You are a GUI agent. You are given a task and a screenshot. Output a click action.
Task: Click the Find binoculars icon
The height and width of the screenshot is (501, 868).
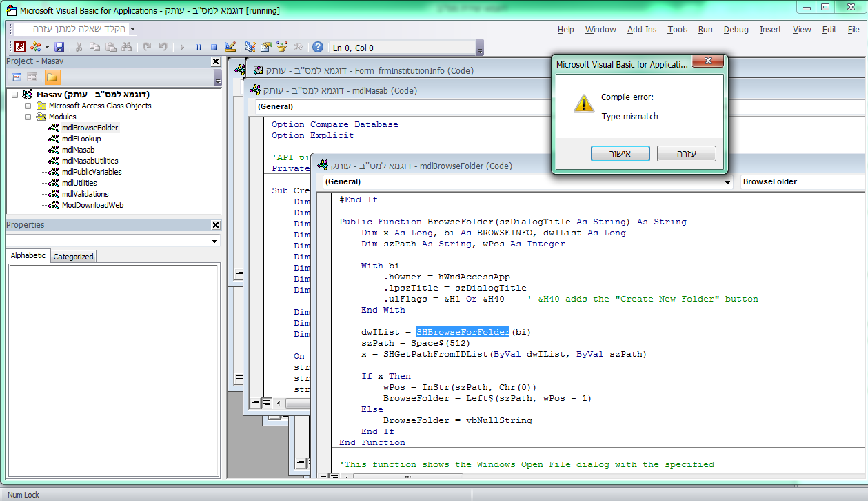[126, 47]
